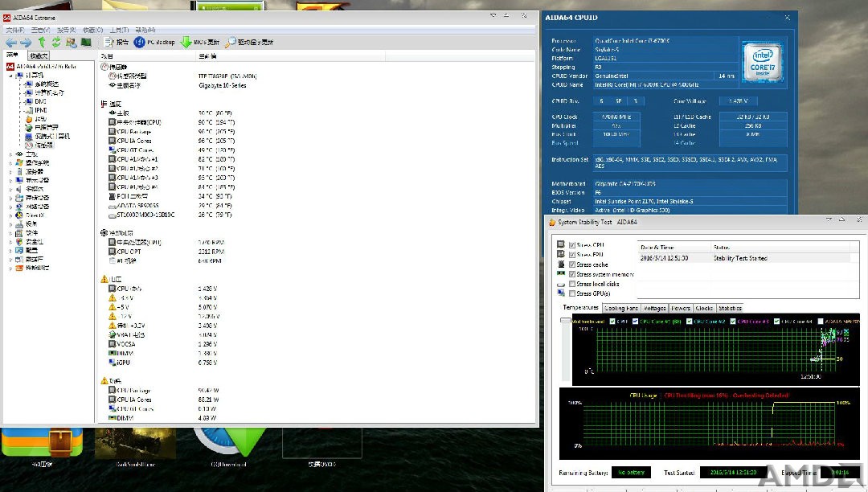Viewport: 868px width, 492px height.
Task: Select 系统概述 in the tree
Action: pyautogui.click(x=42, y=84)
